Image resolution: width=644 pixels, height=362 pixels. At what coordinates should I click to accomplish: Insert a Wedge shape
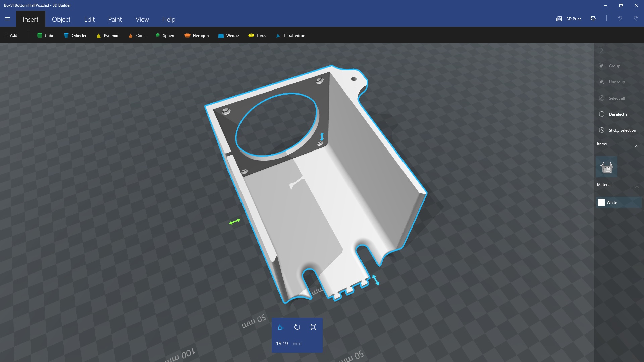click(228, 35)
